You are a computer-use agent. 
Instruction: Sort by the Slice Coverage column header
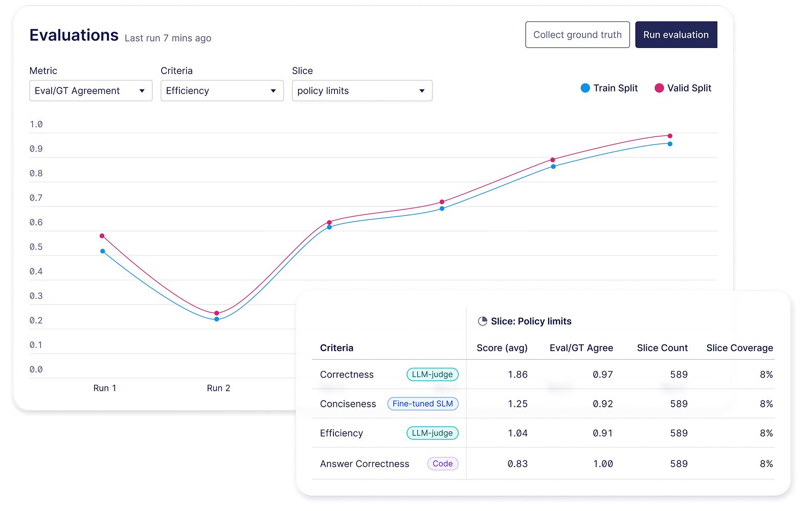(x=739, y=348)
